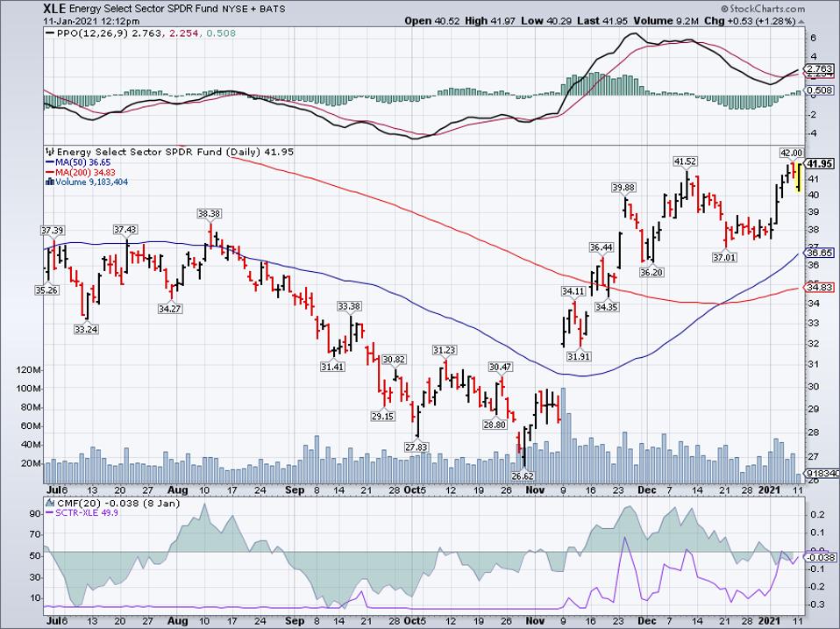Click the 38.38 August peak label
Viewport: 840px width, 629px height.
pyautogui.click(x=209, y=213)
